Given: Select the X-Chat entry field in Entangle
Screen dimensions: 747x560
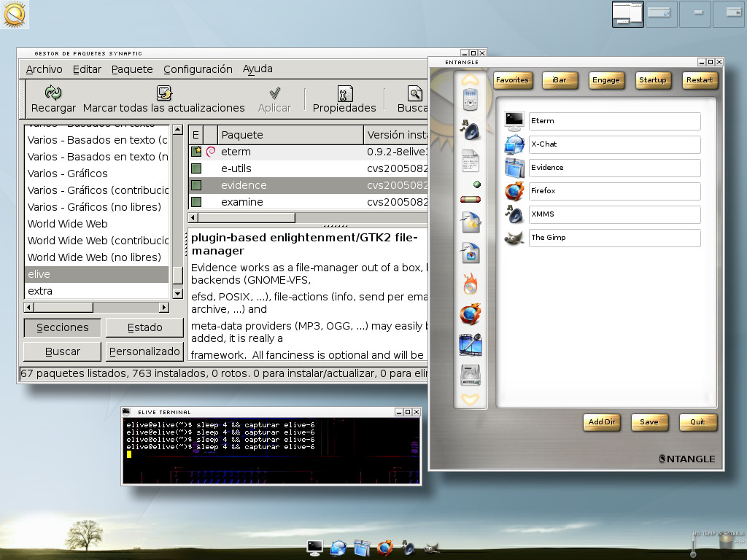Looking at the screenshot, I should click(x=614, y=145).
